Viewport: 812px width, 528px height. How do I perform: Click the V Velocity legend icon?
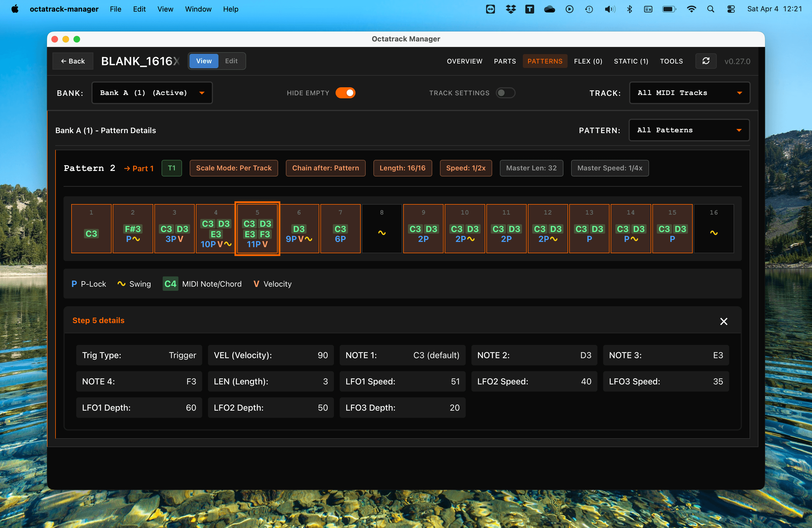point(256,283)
